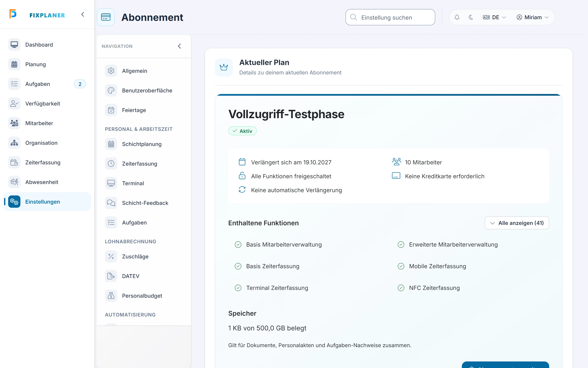Select the Einstellungen gears icon
588x368 pixels.
click(x=14, y=202)
